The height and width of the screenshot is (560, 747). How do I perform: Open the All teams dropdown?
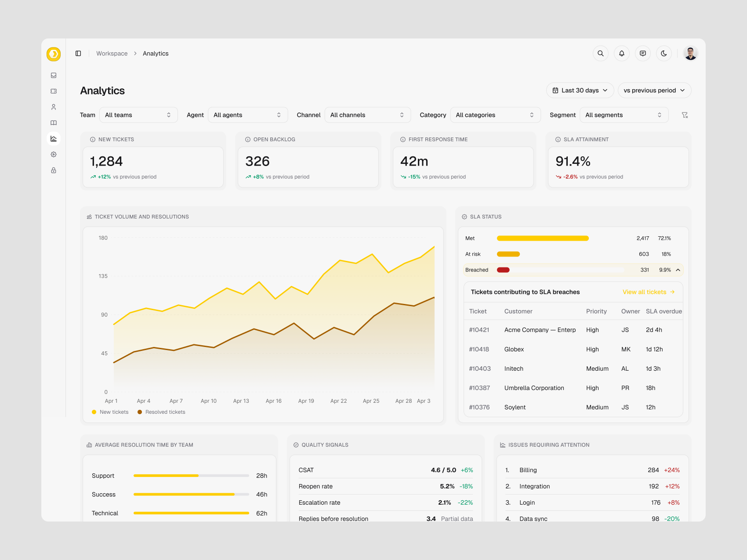point(138,115)
